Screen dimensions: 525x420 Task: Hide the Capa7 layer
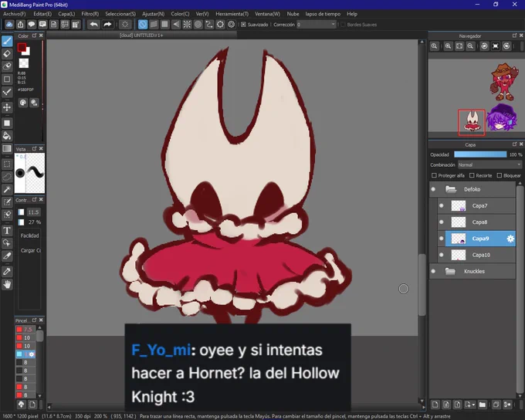[x=442, y=205]
